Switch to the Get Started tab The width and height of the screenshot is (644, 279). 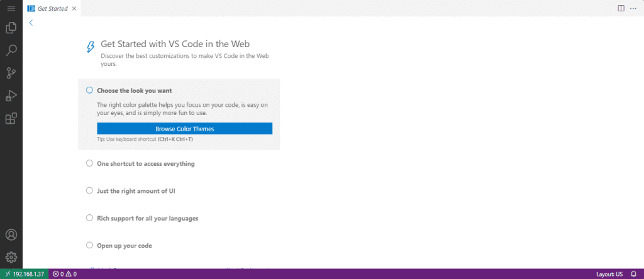tap(52, 9)
